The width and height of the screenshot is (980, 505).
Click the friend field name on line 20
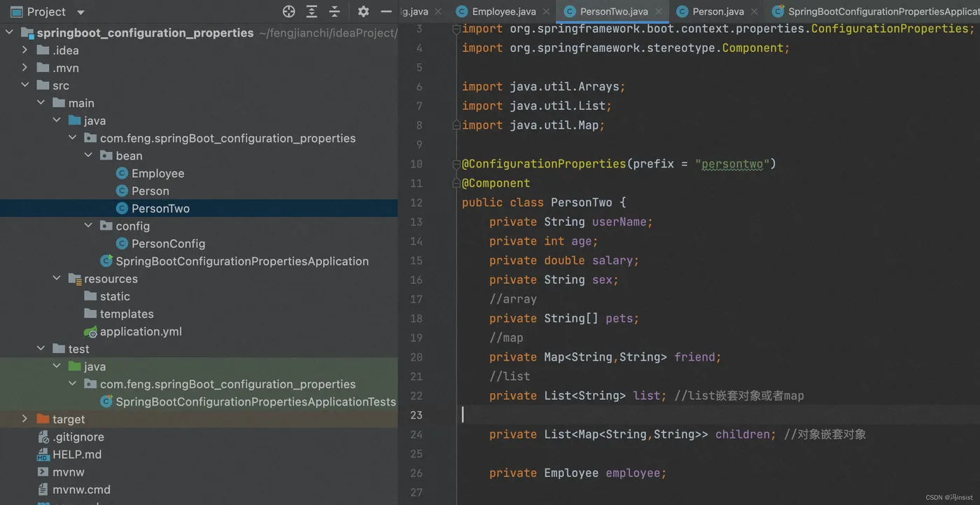click(x=694, y=357)
